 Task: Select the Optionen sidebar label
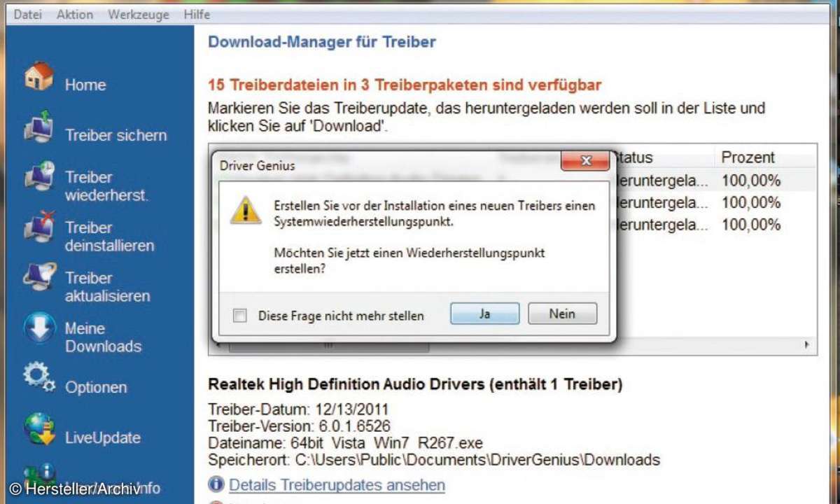(x=96, y=387)
